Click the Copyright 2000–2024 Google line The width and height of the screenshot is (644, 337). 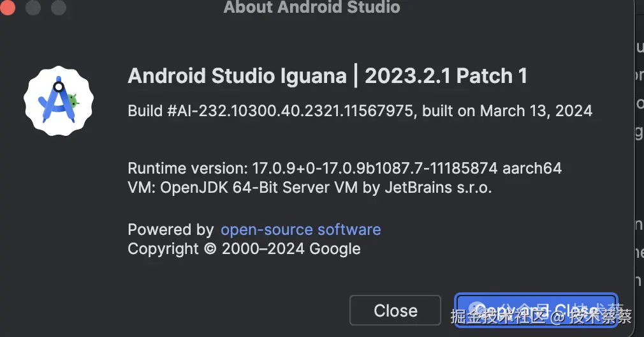[244, 248]
